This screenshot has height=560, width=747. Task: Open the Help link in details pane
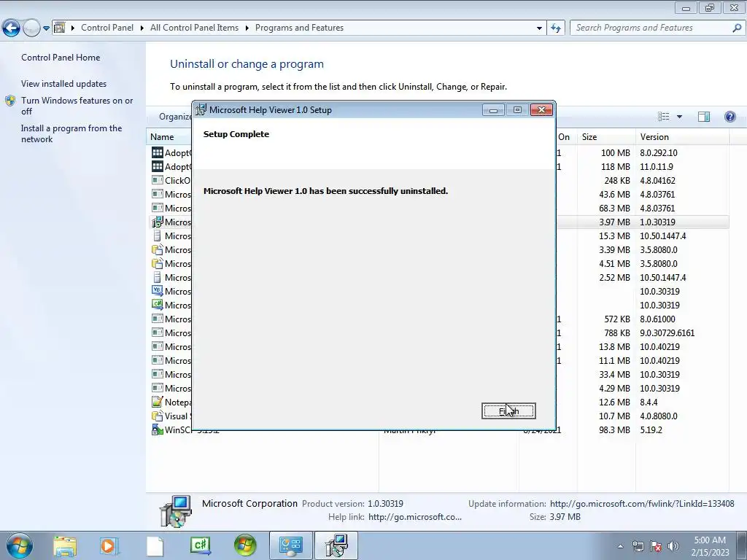(x=414, y=517)
